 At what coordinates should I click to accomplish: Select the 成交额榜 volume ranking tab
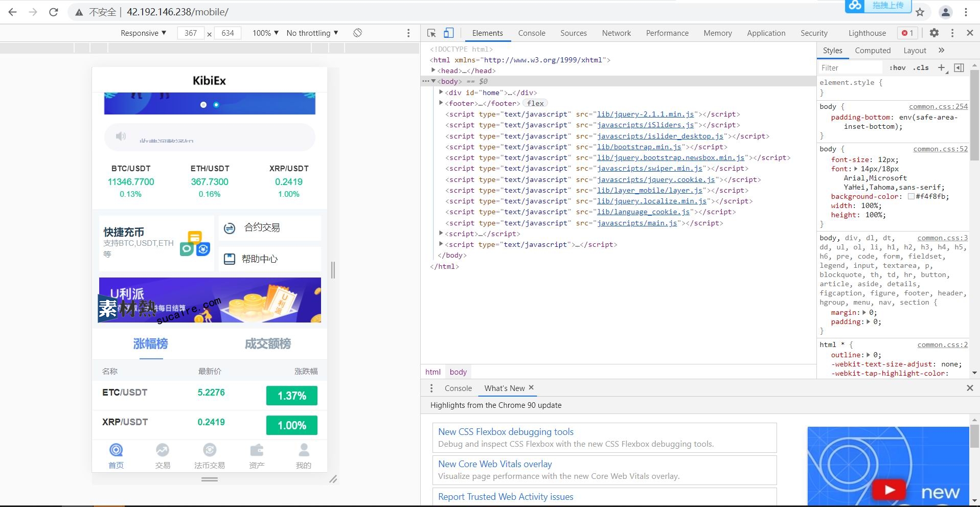click(268, 344)
